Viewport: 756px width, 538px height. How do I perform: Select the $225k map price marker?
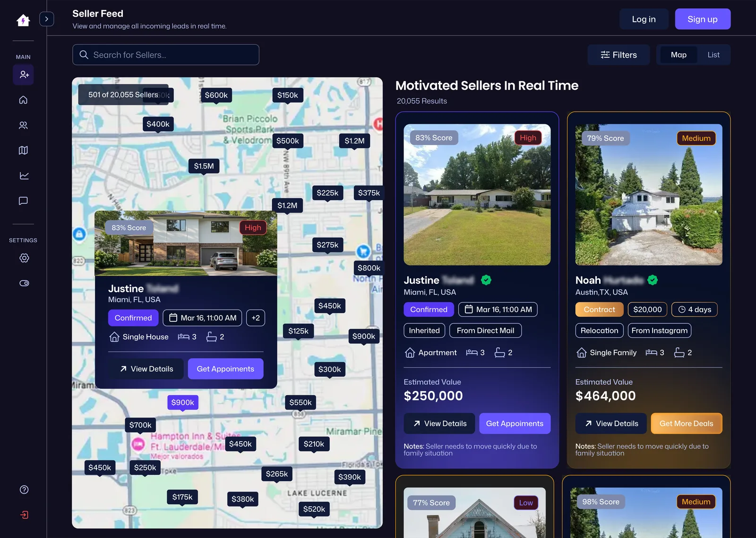coord(327,193)
